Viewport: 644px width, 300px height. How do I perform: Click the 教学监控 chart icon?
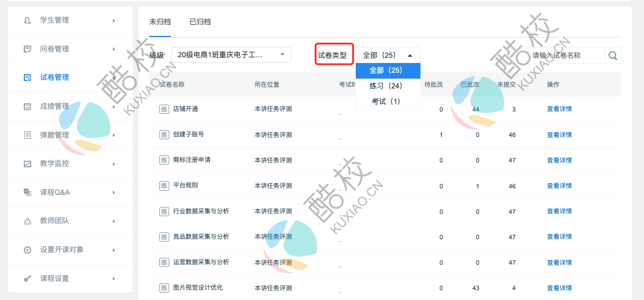(x=27, y=164)
